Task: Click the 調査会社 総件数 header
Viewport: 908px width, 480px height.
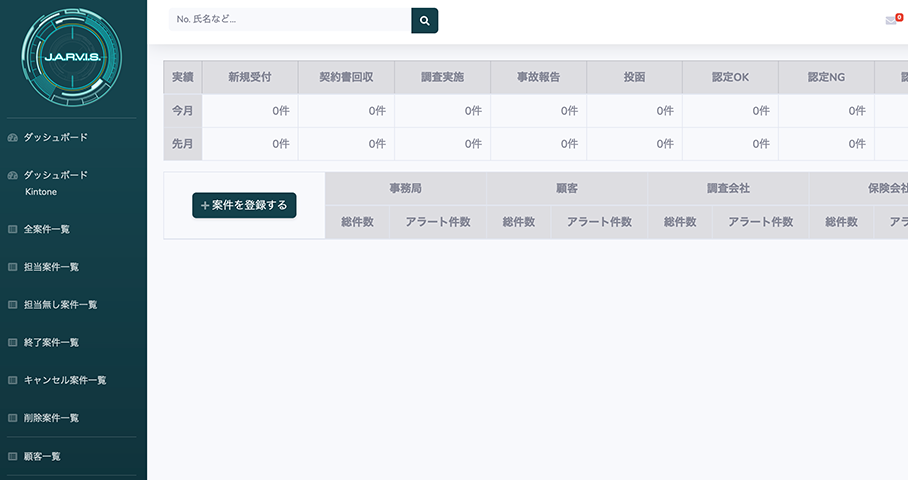Action: click(x=680, y=222)
